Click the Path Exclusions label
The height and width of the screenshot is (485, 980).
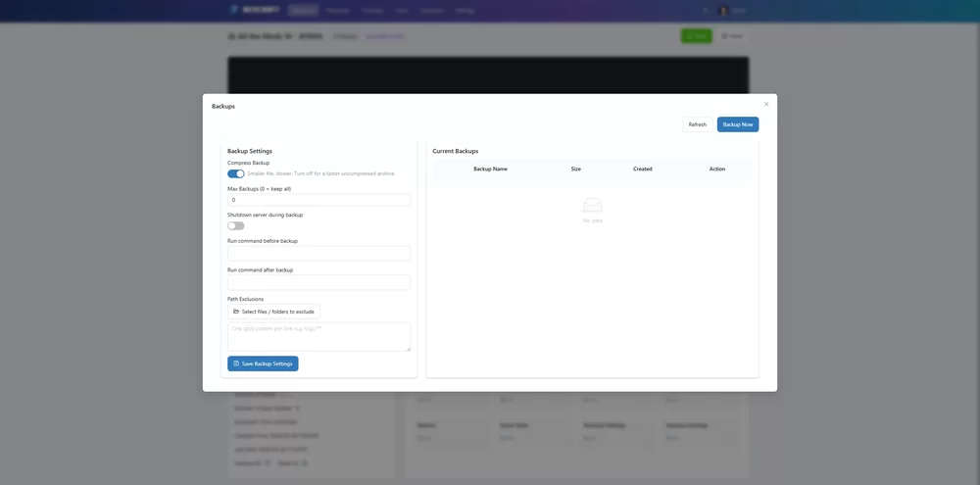[x=246, y=299]
